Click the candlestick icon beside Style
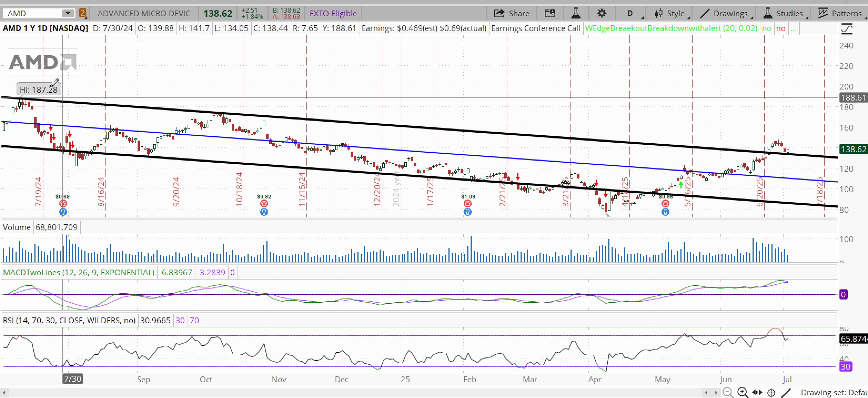The image size is (868, 398). pos(658,13)
